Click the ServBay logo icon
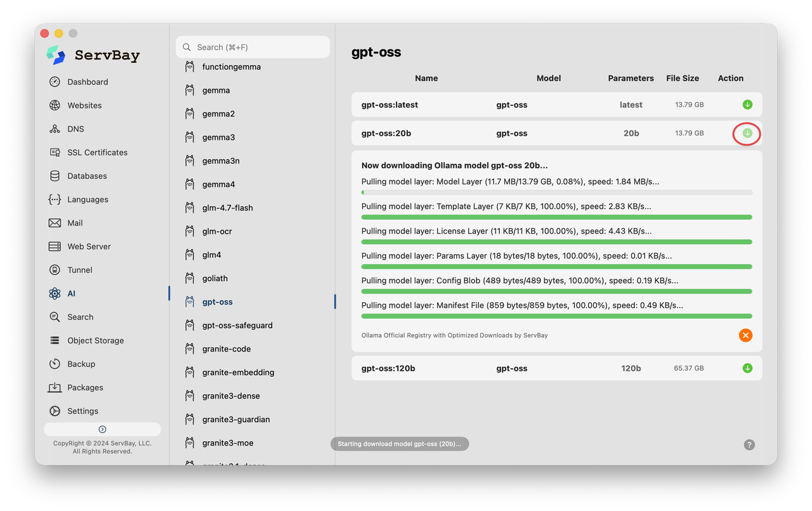 [56, 55]
